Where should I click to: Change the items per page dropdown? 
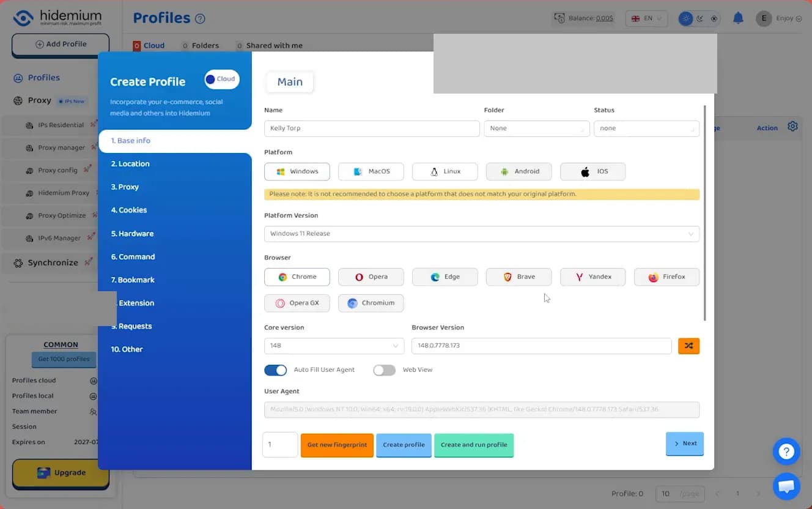click(x=681, y=494)
